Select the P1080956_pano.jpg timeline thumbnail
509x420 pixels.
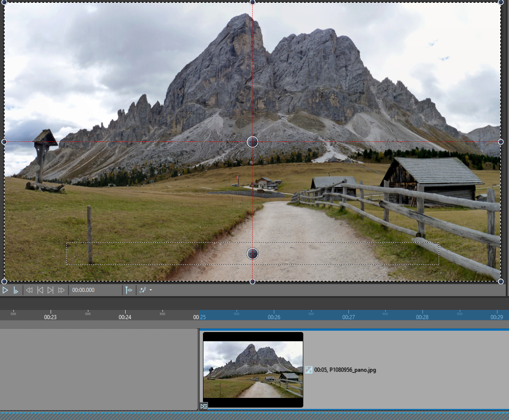tap(253, 370)
